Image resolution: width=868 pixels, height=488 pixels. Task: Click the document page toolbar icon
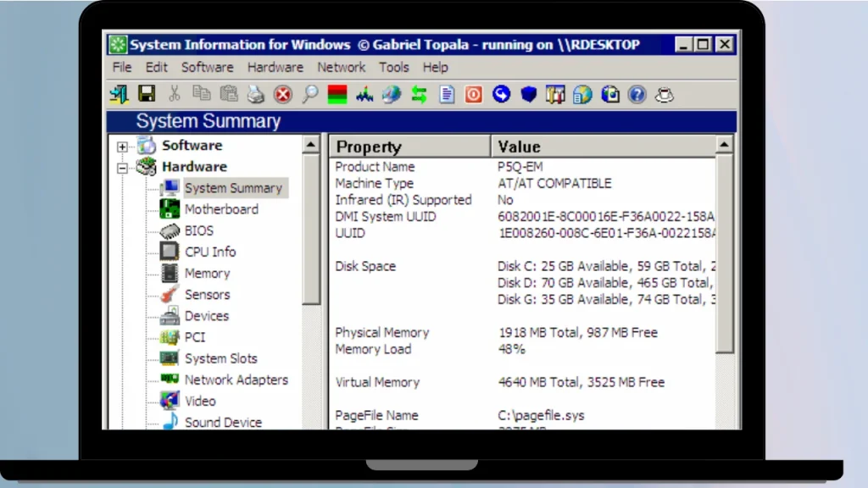(x=447, y=95)
